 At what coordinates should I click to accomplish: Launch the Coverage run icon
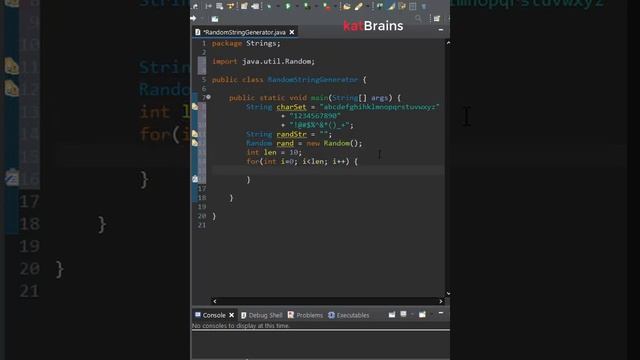click(x=307, y=6)
